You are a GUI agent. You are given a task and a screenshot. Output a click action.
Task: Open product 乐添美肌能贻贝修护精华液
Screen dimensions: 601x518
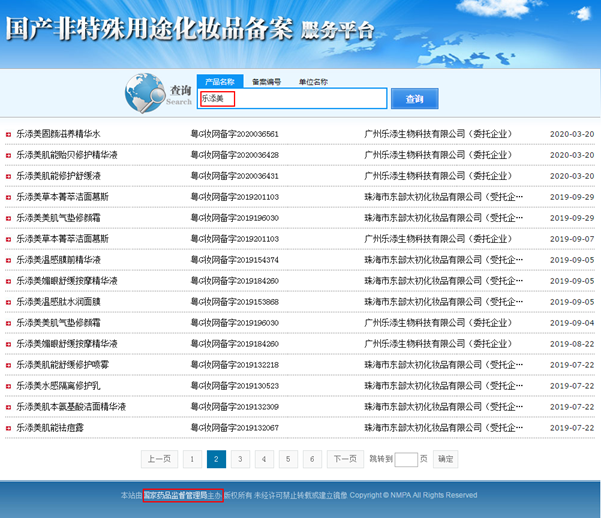click(67, 155)
